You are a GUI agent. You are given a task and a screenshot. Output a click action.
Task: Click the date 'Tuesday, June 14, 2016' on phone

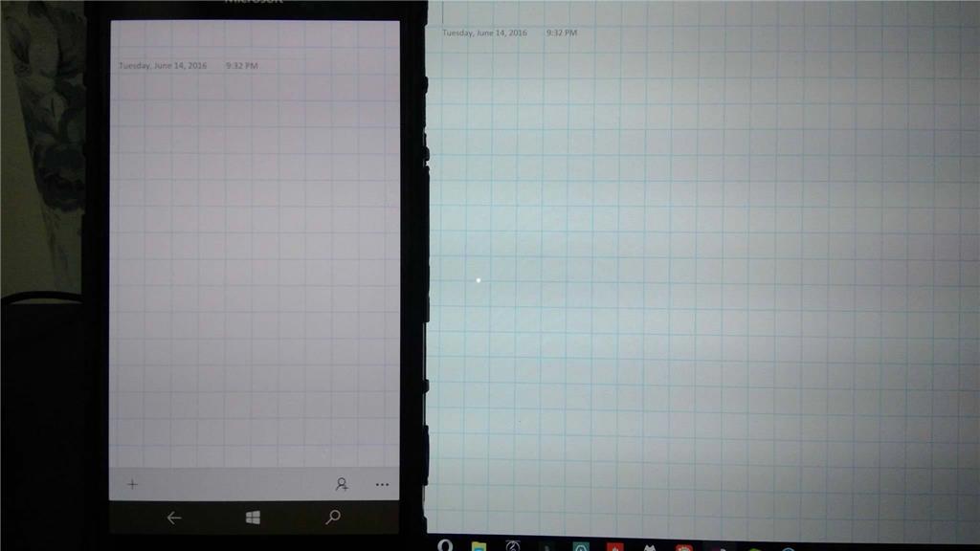point(163,66)
